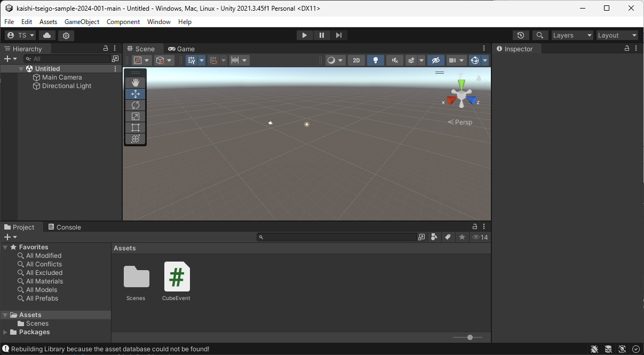Image resolution: width=644 pixels, height=355 pixels.
Task: Click the Step frame button
Action: [339, 35]
